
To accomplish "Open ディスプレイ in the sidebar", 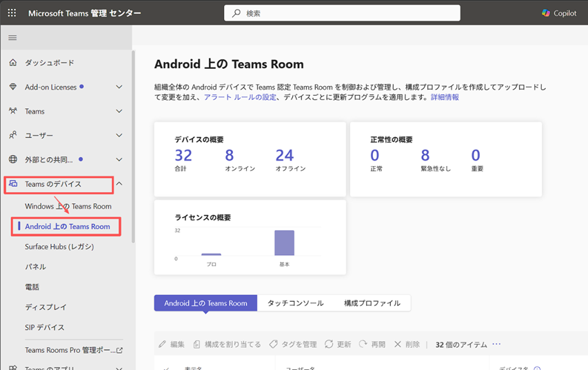I will 45,307.
